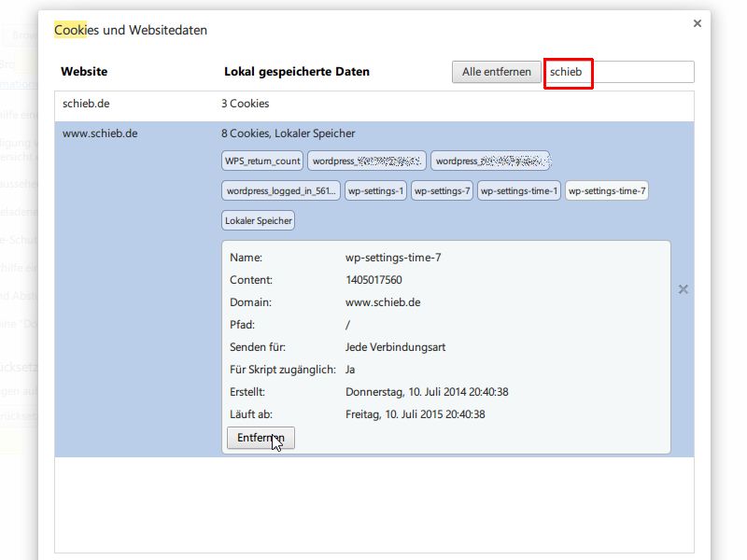The image size is (747, 560).
Task: Click the Website column header
Action: (x=84, y=72)
